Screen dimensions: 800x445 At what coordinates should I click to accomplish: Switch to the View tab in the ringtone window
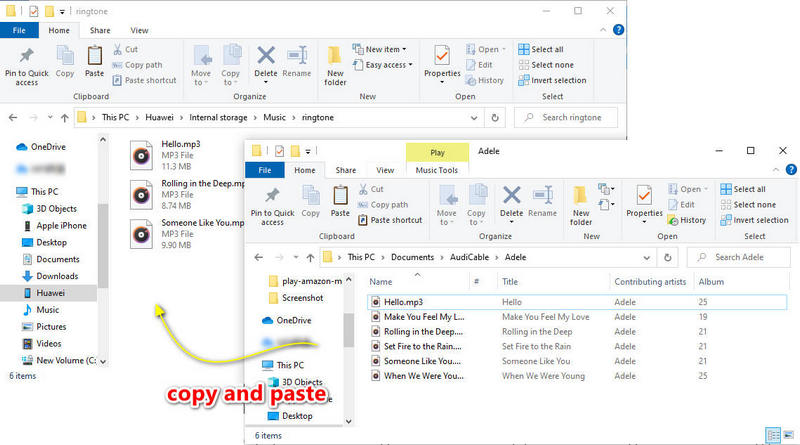coord(139,31)
